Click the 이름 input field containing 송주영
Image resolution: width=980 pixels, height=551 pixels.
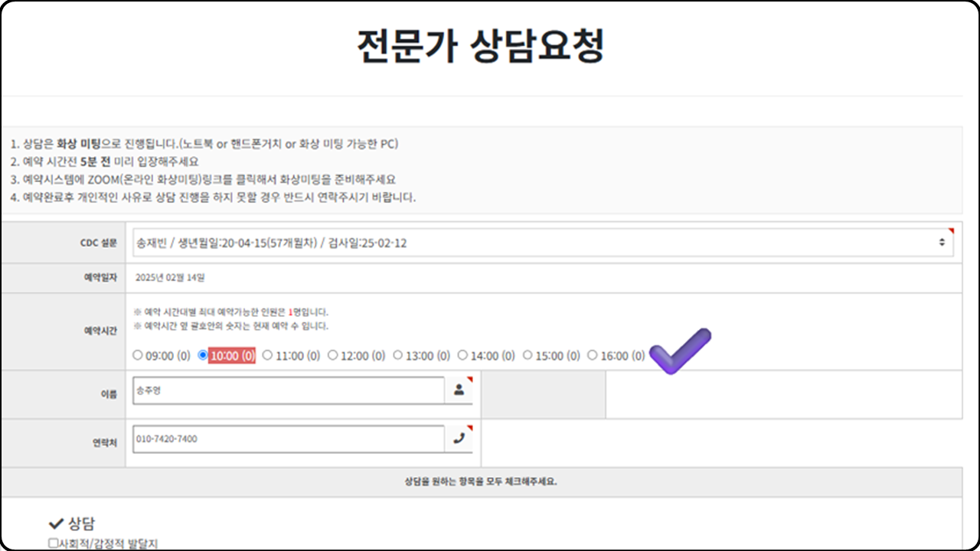point(288,390)
